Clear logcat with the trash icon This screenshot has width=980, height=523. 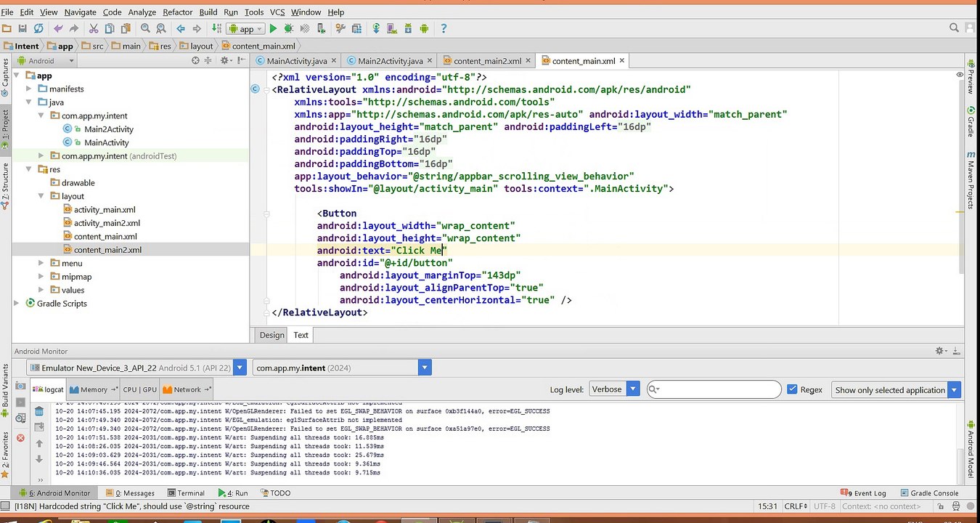39,411
